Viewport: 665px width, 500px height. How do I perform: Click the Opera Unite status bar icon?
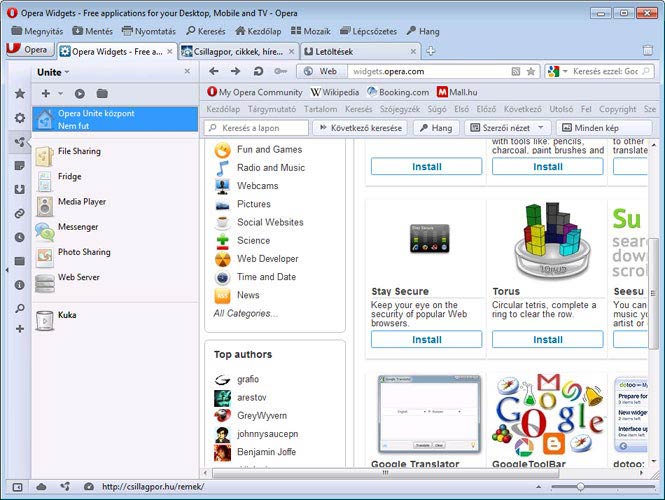point(65,487)
